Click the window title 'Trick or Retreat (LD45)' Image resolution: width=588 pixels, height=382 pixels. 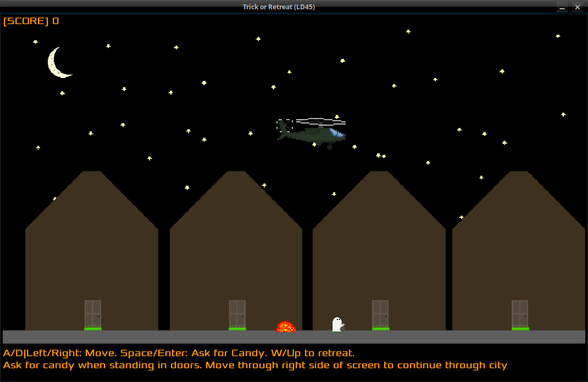(x=279, y=7)
